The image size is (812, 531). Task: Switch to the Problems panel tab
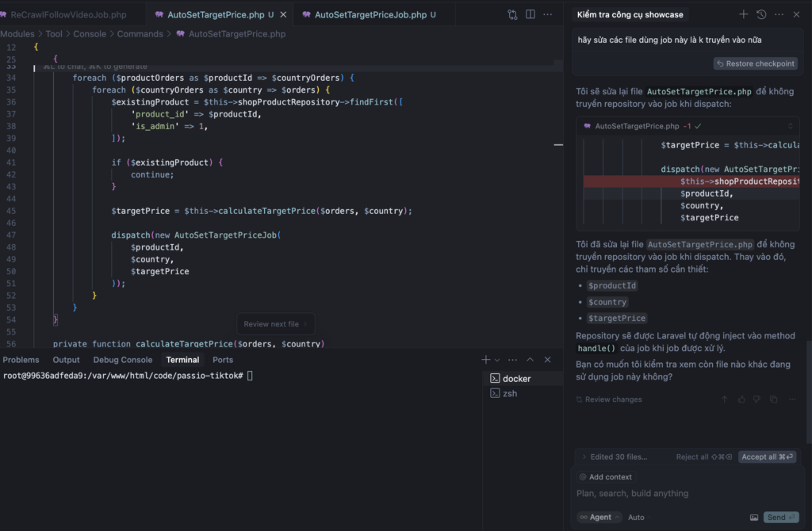pos(21,360)
